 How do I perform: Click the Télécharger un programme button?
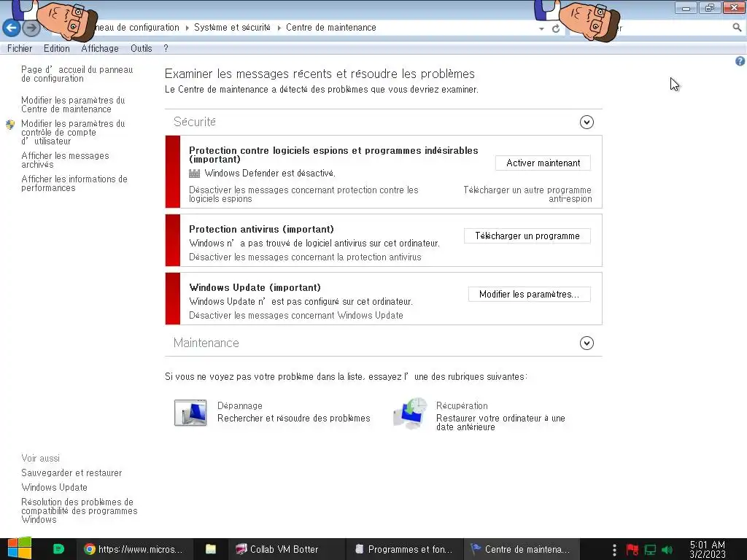click(x=527, y=236)
